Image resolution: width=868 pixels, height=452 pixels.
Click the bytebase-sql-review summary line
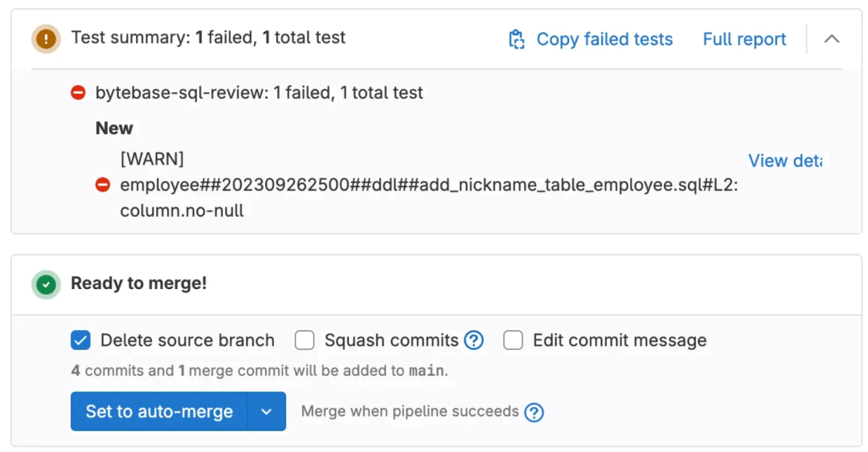pos(259,93)
